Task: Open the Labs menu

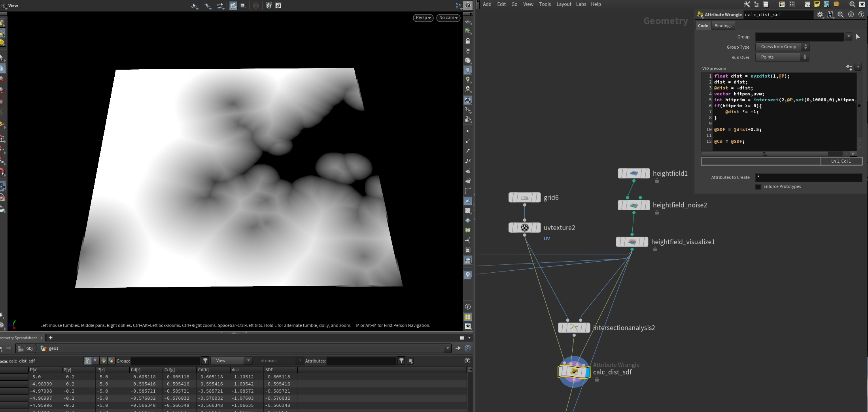Action: coord(581,4)
